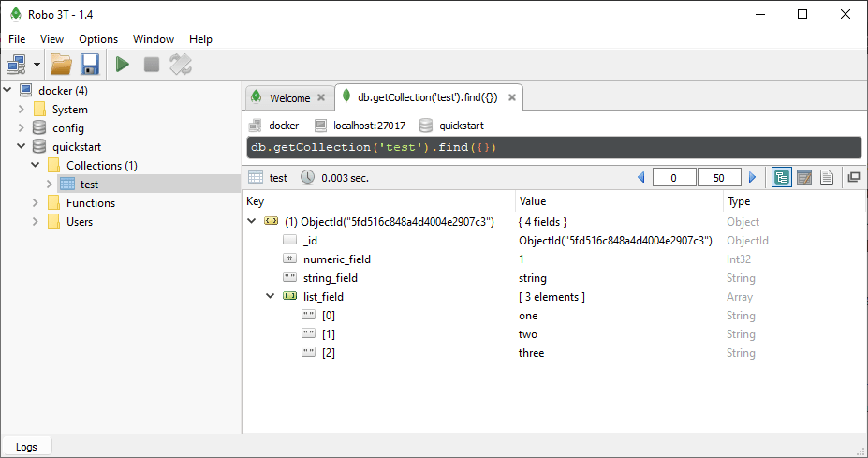Click the undock results window icon

[854, 177]
